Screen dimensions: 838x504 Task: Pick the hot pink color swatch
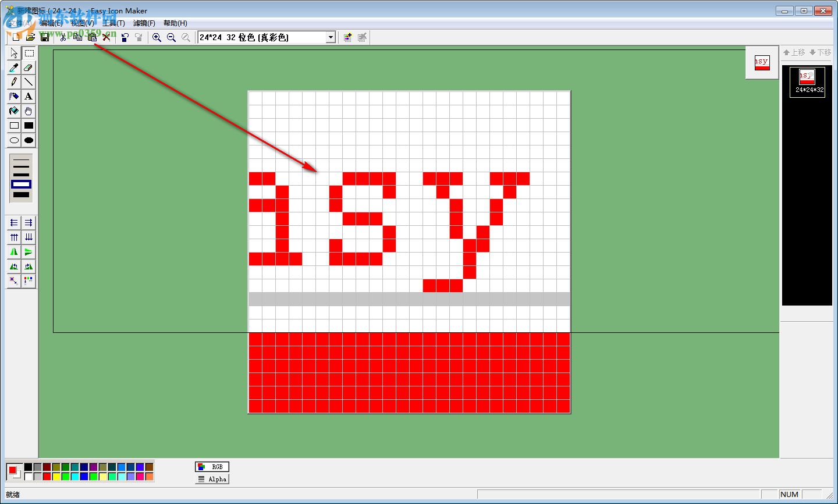(140, 477)
